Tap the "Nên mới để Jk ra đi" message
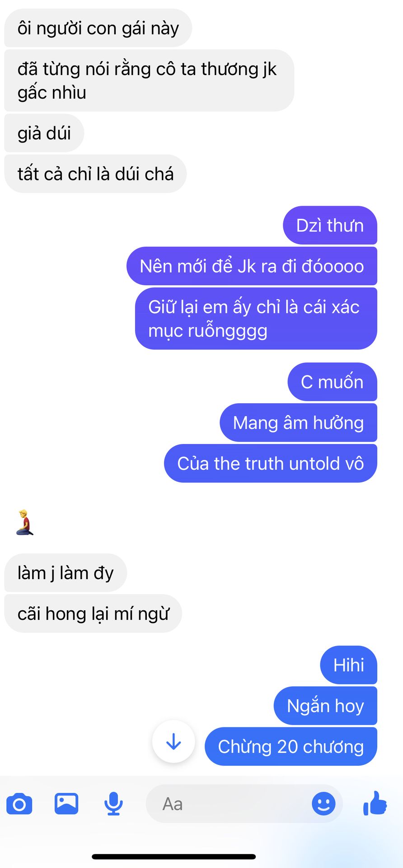This screenshot has width=403, height=868. [x=252, y=266]
